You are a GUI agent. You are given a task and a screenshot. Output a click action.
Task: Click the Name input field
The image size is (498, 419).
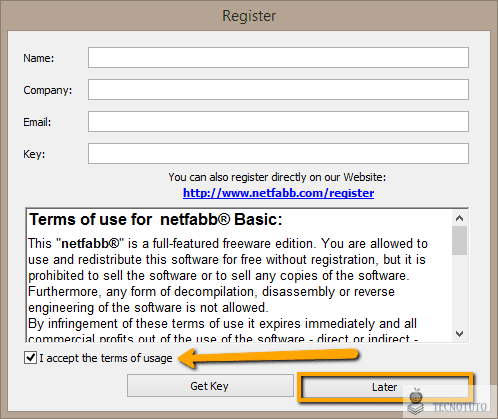(x=278, y=58)
